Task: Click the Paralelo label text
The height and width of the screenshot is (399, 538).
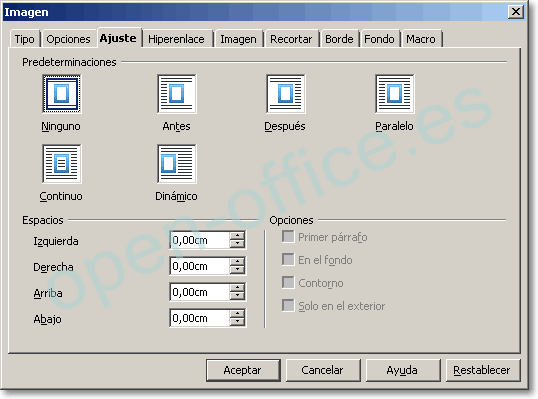Action: click(394, 126)
